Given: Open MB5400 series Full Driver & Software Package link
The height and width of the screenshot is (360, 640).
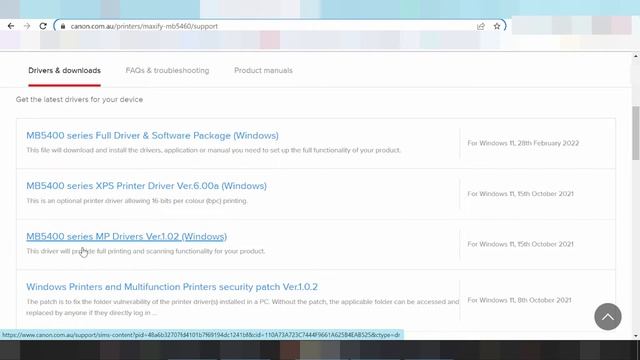Looking at the screenshot, I should click(152, 136).
